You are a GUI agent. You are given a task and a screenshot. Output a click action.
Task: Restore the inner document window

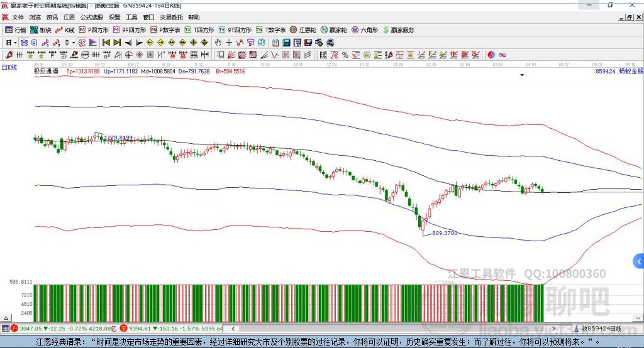click(x=630, y=17)
